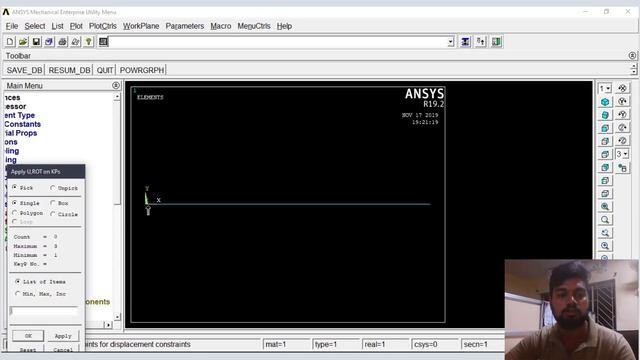This screenshot has height=360, width=640.
Task: Click the 'mat=1' status bar entry
Action: click(x=286, y=344)
